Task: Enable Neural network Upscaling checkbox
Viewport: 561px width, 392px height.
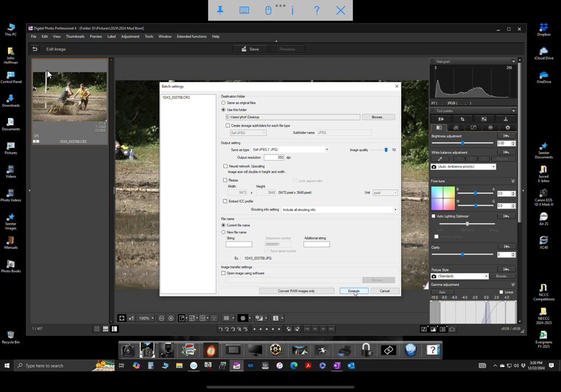Action: point(226,166)
